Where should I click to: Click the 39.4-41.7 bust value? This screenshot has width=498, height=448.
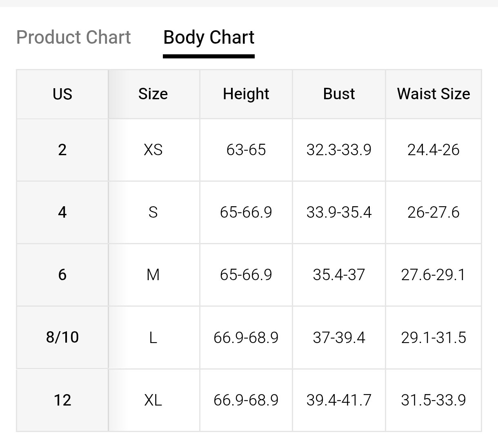[x=339, y=400]
